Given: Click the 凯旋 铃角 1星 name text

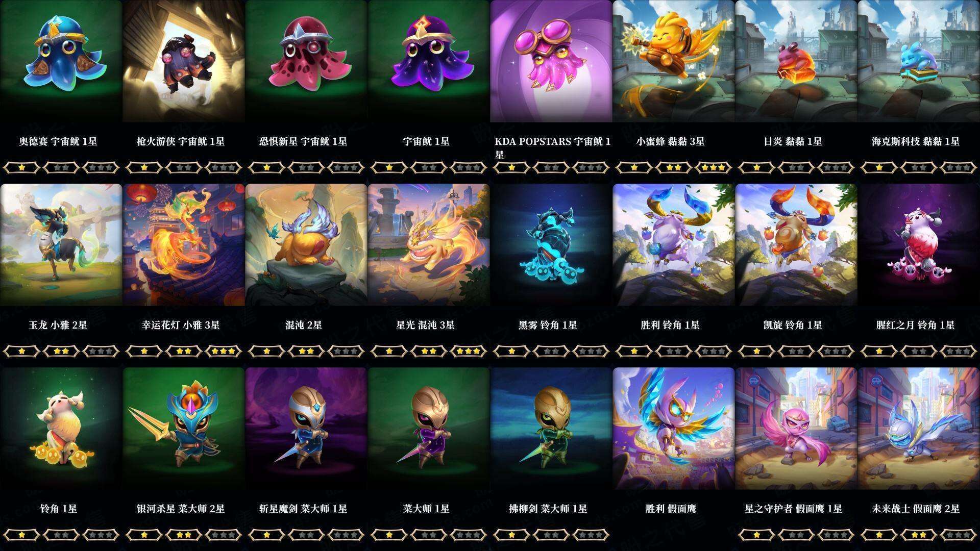Looking at the screenshot, I should (x=793, y=325).
